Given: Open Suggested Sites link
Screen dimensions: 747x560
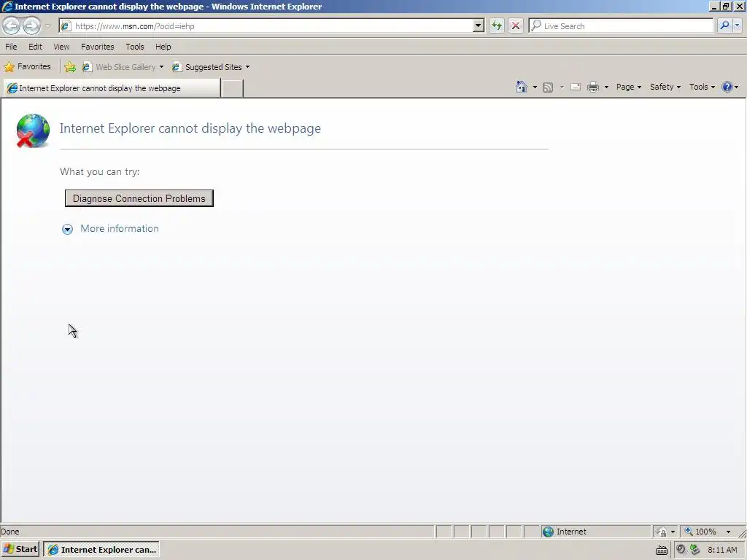Looking at the screenshot, I should pyautogui.click(x=207, y=67).
